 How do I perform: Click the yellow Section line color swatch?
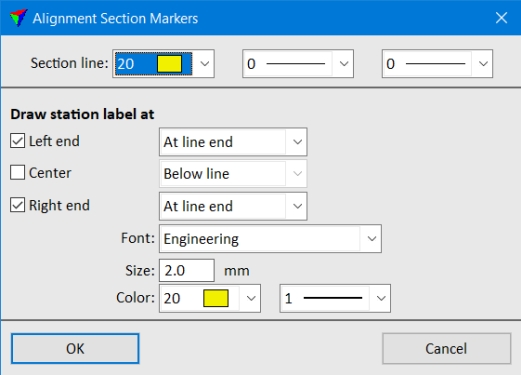tap(169, 64)
